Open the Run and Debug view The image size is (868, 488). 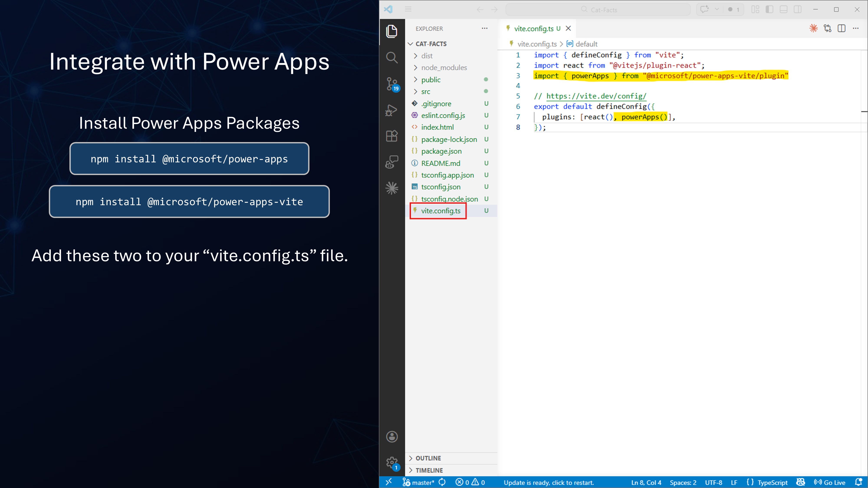391,110
